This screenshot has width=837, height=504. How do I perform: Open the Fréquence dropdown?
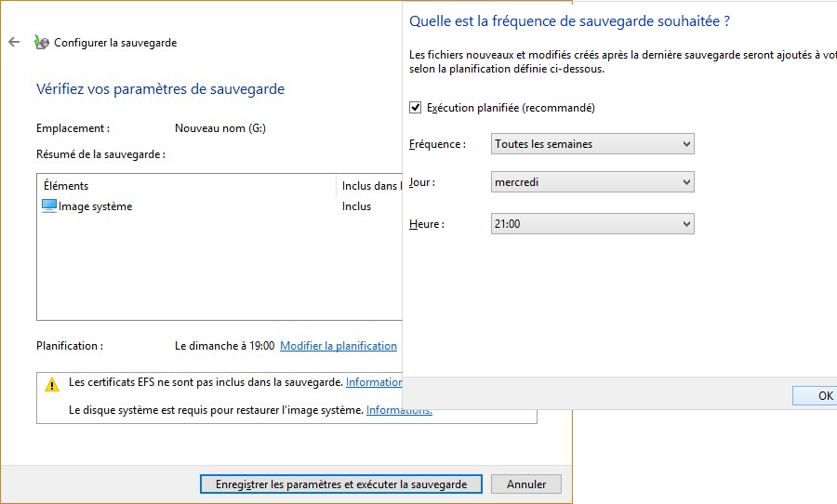[592, 144]
